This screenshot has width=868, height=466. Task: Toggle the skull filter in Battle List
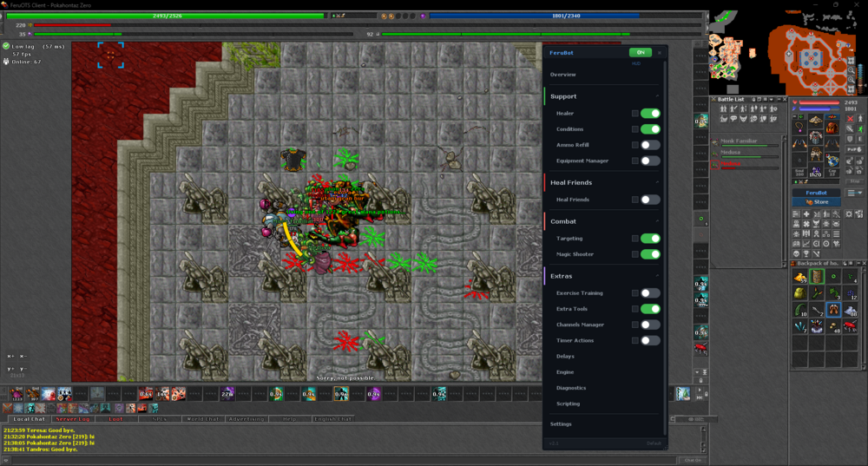click(754, 118)
